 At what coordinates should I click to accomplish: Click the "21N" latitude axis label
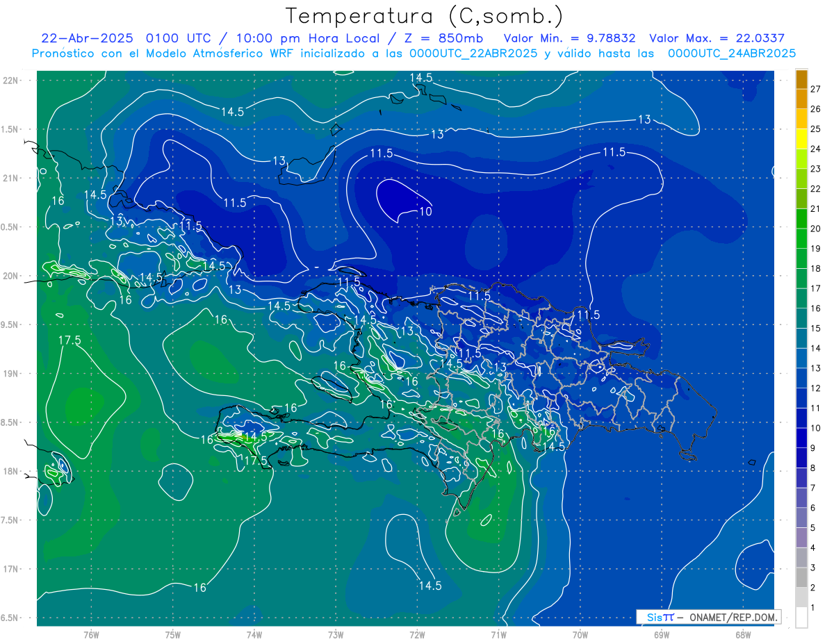[x=10, y=178]
